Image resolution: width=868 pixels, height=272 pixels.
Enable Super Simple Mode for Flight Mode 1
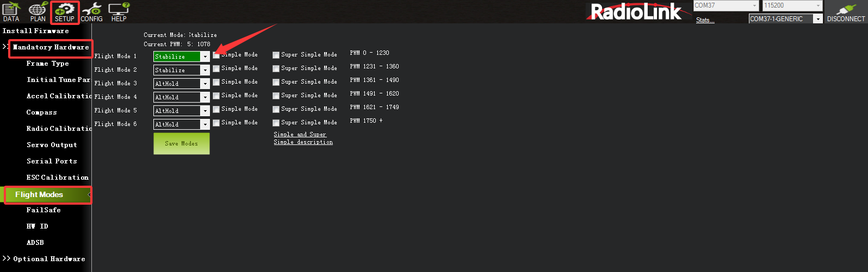click(276, 55)
